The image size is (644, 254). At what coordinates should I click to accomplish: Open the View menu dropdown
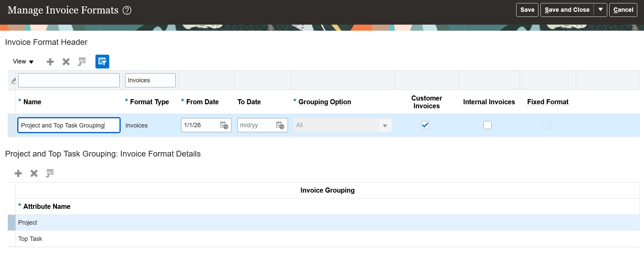tap(23, 61)
